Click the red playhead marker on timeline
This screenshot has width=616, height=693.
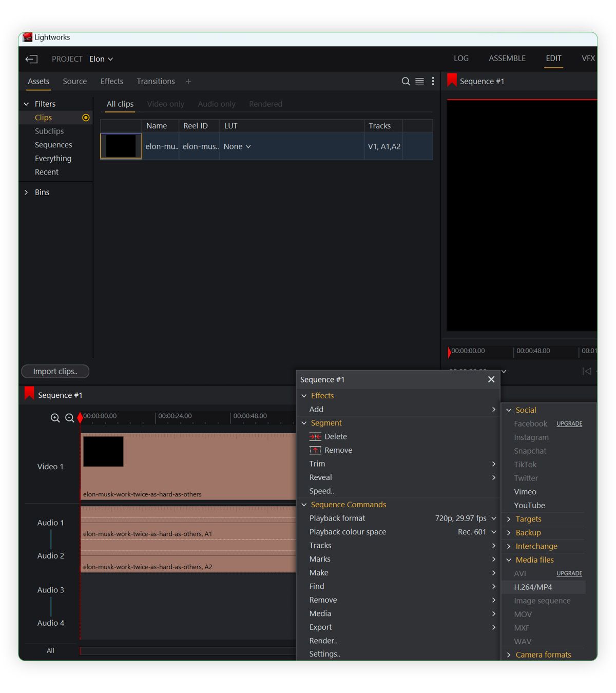(x=80, y=418)
